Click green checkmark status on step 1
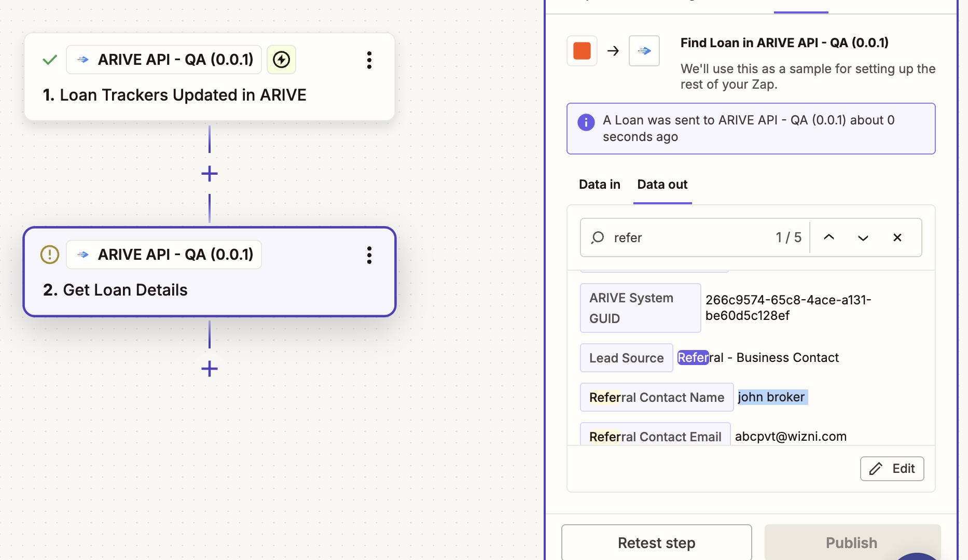The image size is (968, 560). click(50, 60)
